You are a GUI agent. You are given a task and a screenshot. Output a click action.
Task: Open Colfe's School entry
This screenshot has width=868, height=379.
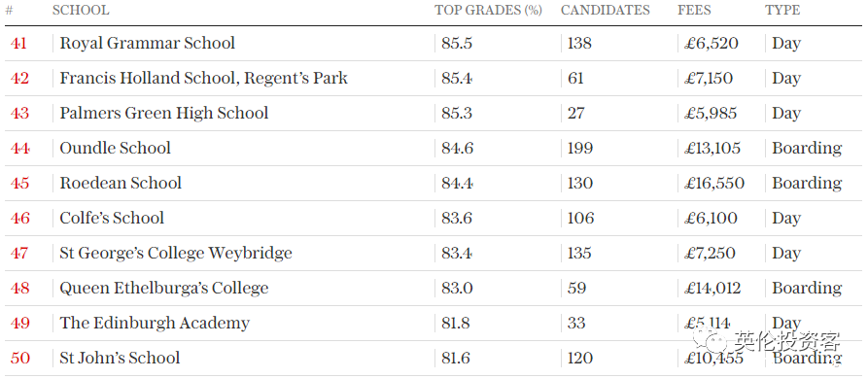(112, 218)
